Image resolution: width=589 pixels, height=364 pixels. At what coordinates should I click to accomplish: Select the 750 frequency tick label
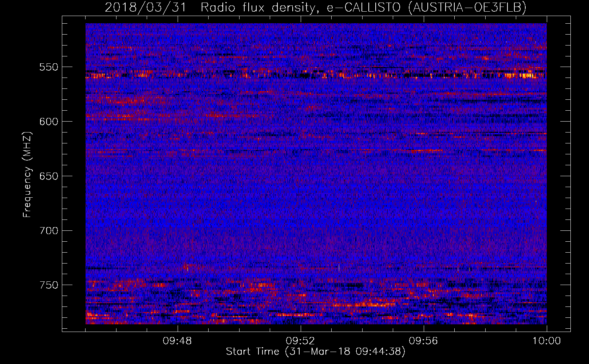49,285
